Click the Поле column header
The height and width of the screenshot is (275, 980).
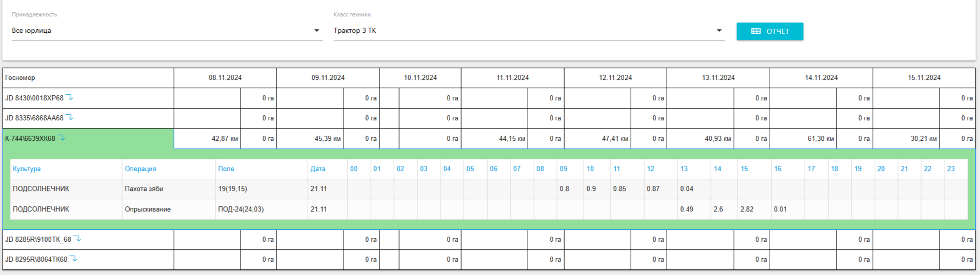pos(226,168)
